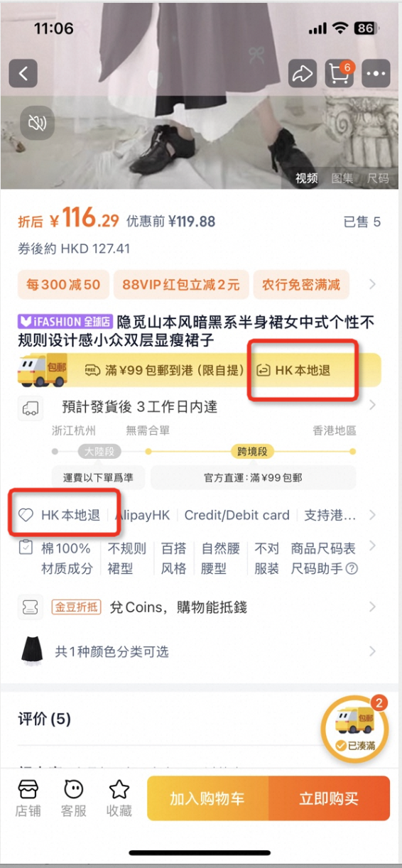Expand the estimated delivery details chevron
This screenshot has width=402, height=868.
coord(372,406)
